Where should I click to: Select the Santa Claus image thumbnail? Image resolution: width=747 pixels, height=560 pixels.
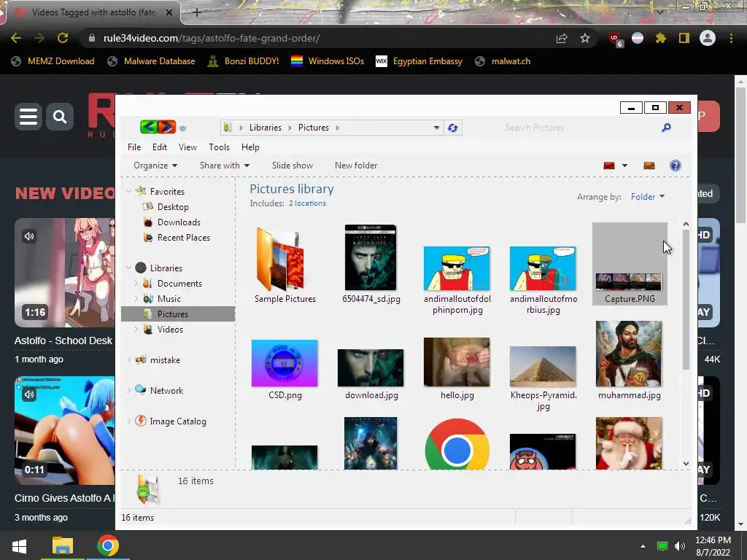(629, 443)
